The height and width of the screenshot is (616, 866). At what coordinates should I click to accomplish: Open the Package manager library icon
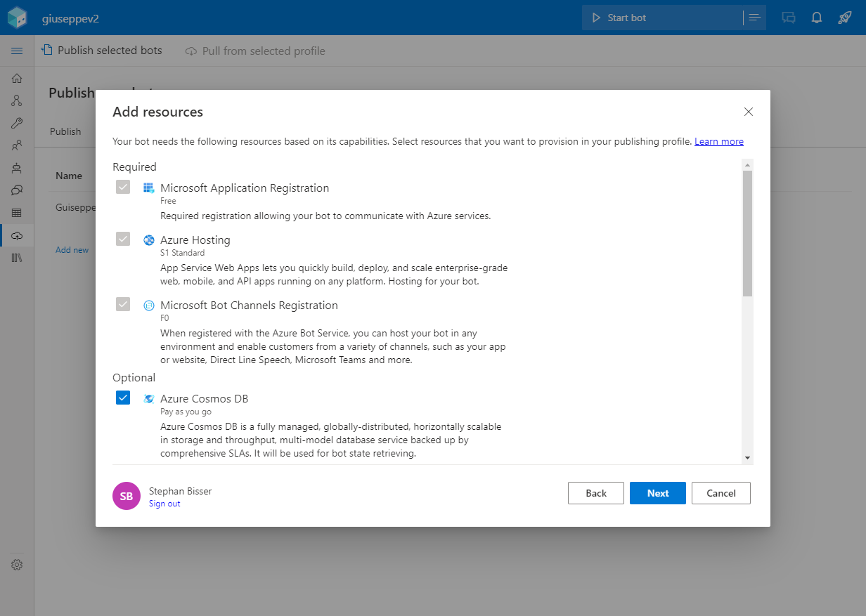point(17,258)
